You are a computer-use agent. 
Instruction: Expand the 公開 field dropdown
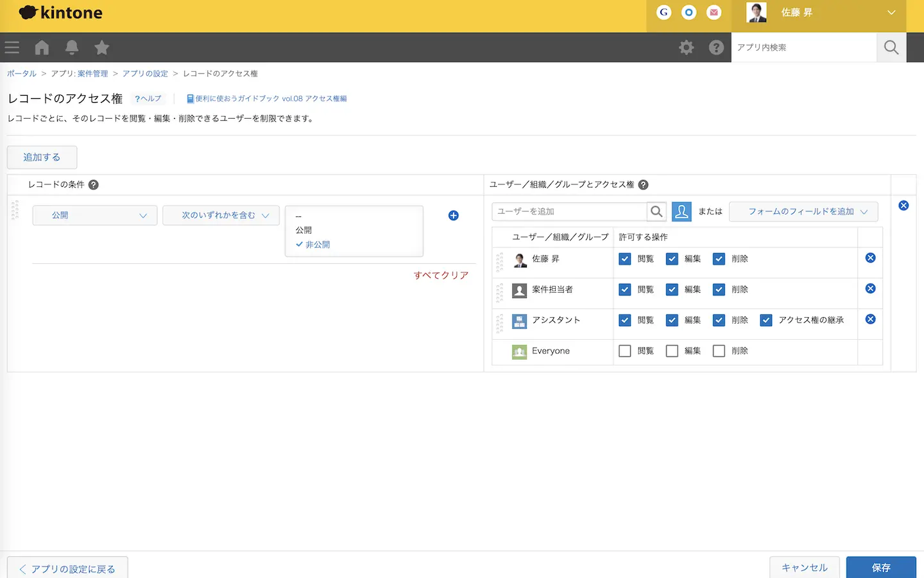click(95, 216)
